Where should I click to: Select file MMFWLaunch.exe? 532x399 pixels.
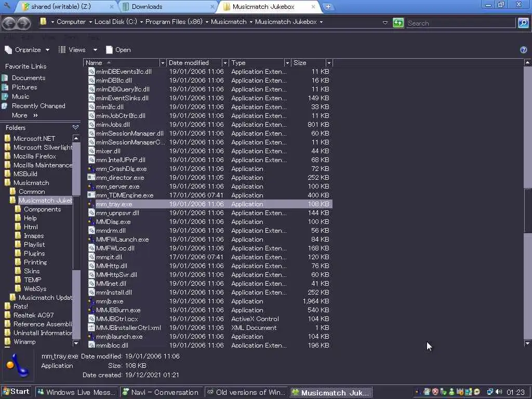123,239
